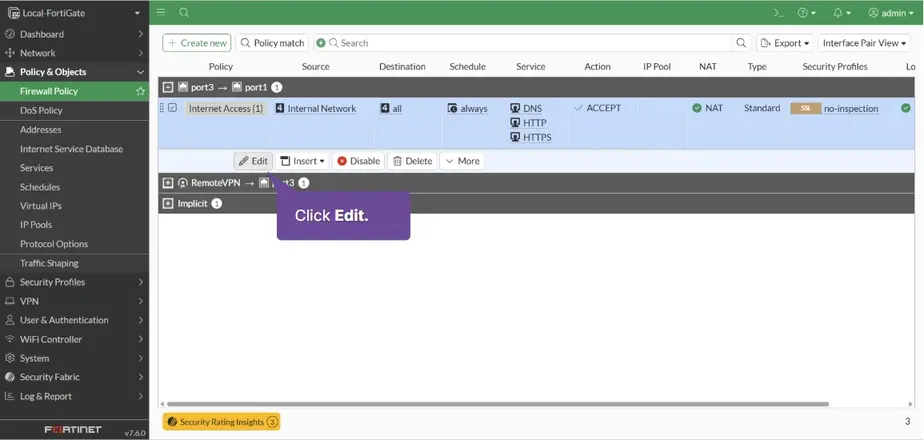Viewport: 924px width, 440px height.
Task: Expand the Security Profiles menu
Action: [x=74, y=282]
